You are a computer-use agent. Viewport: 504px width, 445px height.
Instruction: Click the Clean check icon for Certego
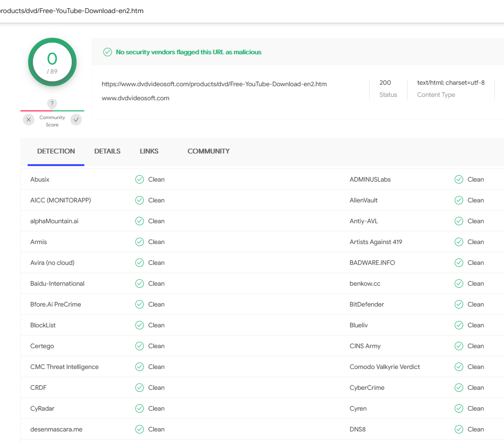pos(140,346)
